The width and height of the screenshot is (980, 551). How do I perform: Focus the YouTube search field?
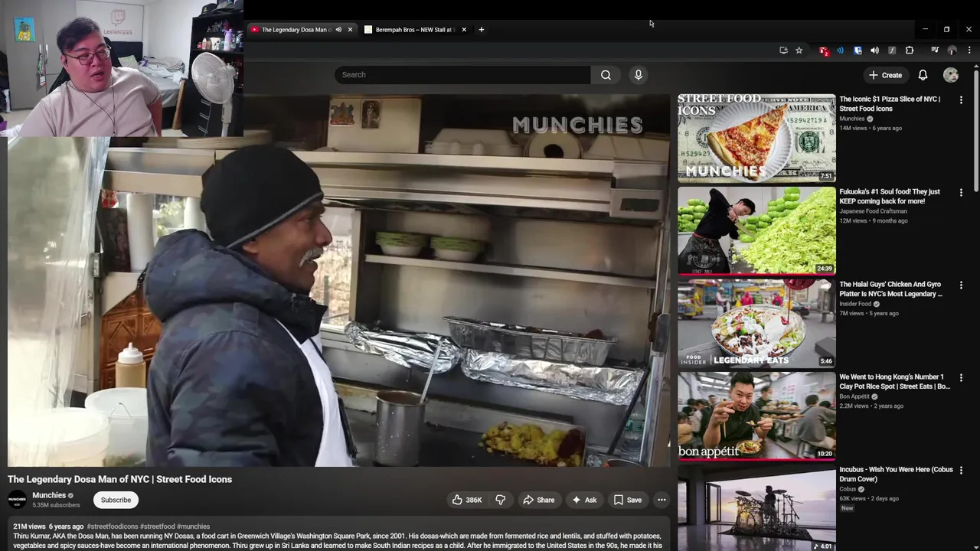point(462,75)
